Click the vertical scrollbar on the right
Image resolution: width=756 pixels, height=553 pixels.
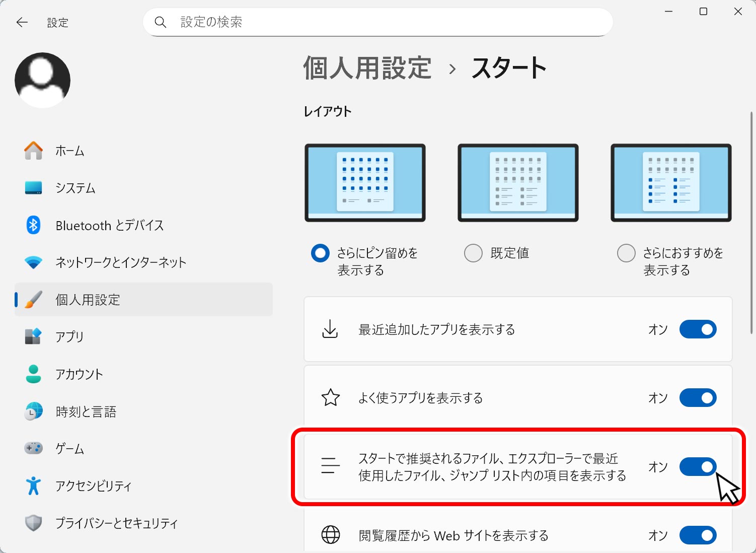click(751, 222)
